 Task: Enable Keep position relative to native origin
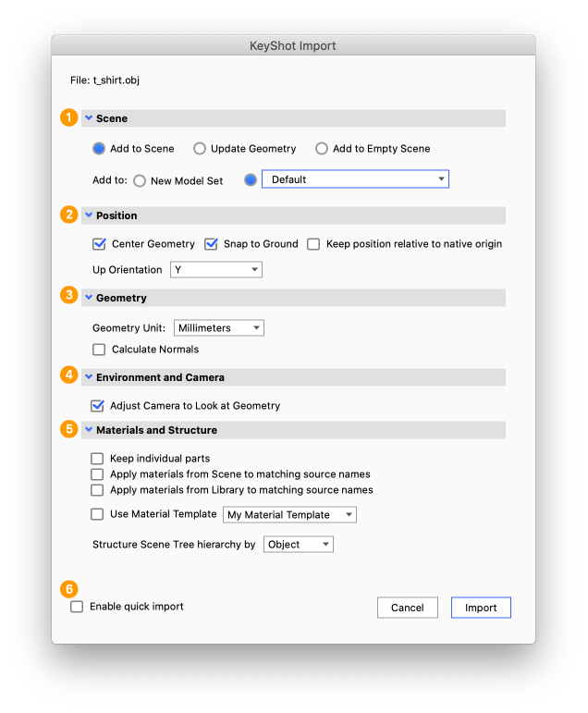pyautogui.click(x=313, y=244)
